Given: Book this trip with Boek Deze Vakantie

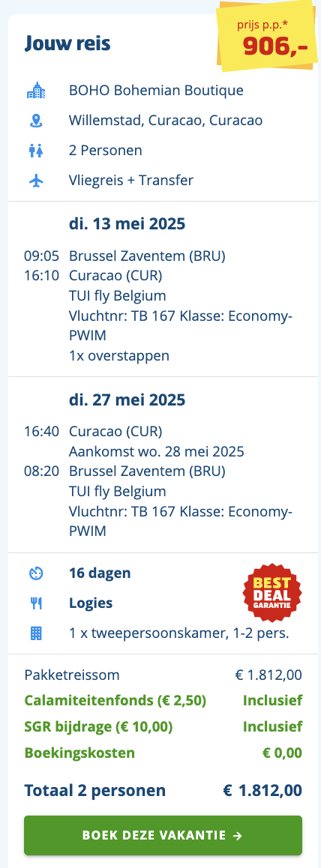Looking at the screenshot, I should point(163,835).
